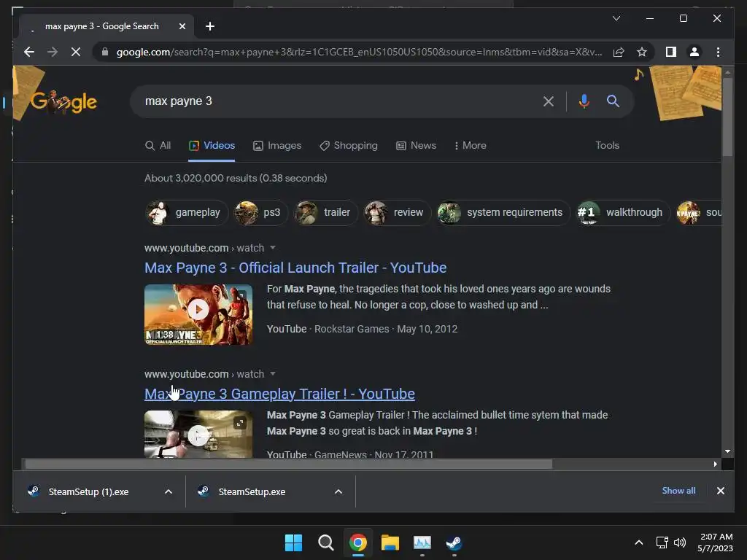Image resolution: width=747 pixels, height=560 pixels.
Task: Click the scroll right arrow of horizontal scrollbar
Action: tap(715, 464)
